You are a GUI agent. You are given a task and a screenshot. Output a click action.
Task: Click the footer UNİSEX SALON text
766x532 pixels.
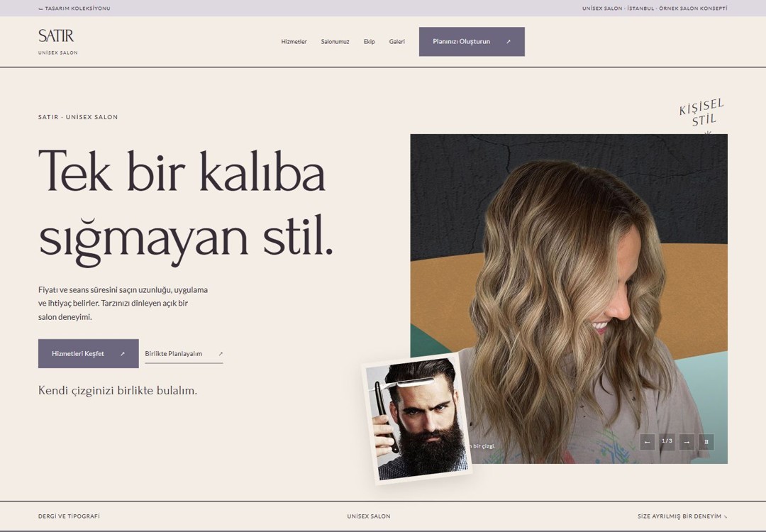click(x=369, y=516)
